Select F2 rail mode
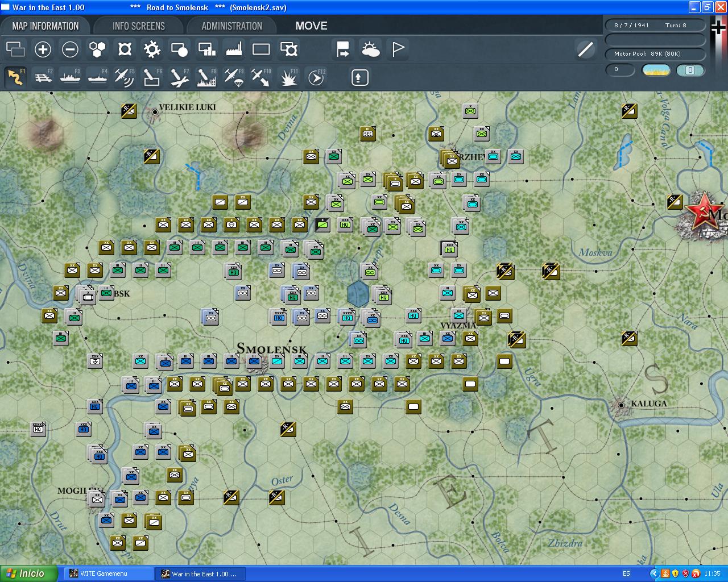The height and width of the screenshot is (582, 728). [43, 77]
